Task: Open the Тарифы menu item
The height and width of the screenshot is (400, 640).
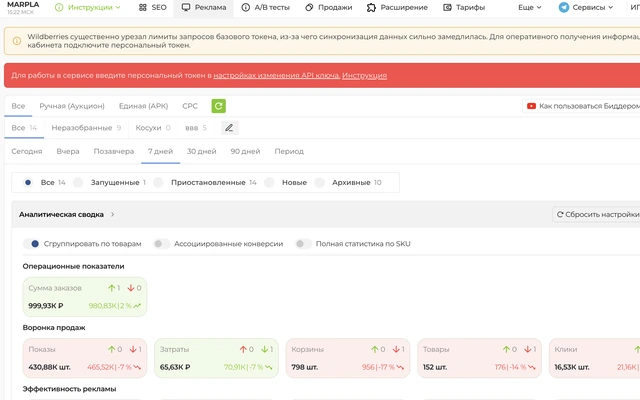Action: pos(464,7)
